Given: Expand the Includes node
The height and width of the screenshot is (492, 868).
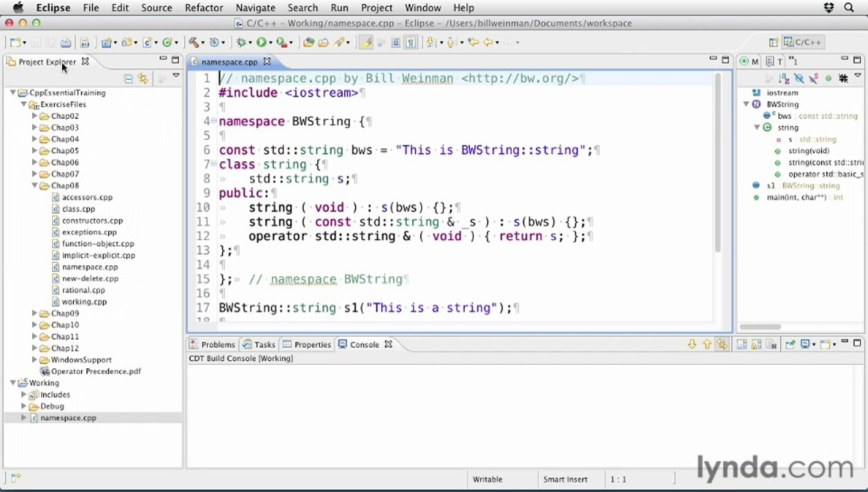Looking at the screenshot, I should point(24,395).
